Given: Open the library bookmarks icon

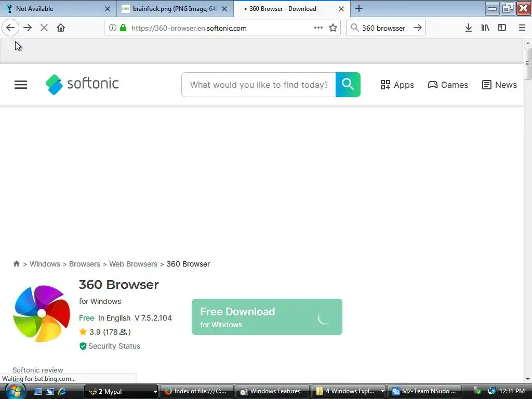Looking at the screenshot, I should pyautogui.click(x=485, y=28).
